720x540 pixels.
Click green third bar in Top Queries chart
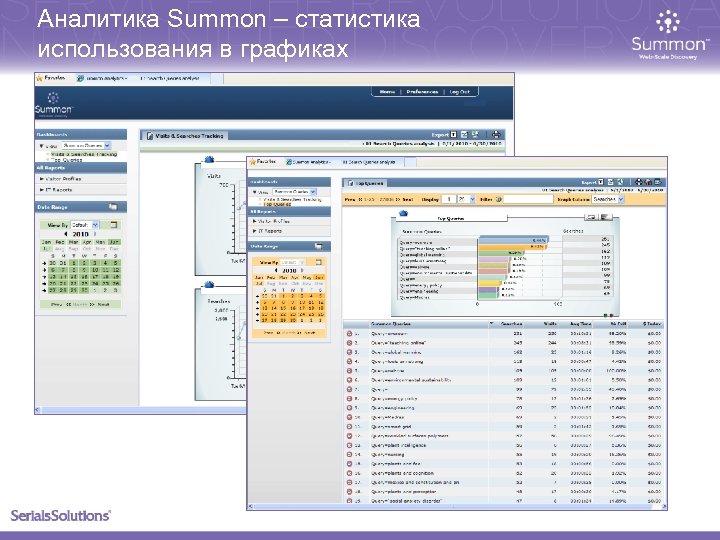(x=501, y=253)
